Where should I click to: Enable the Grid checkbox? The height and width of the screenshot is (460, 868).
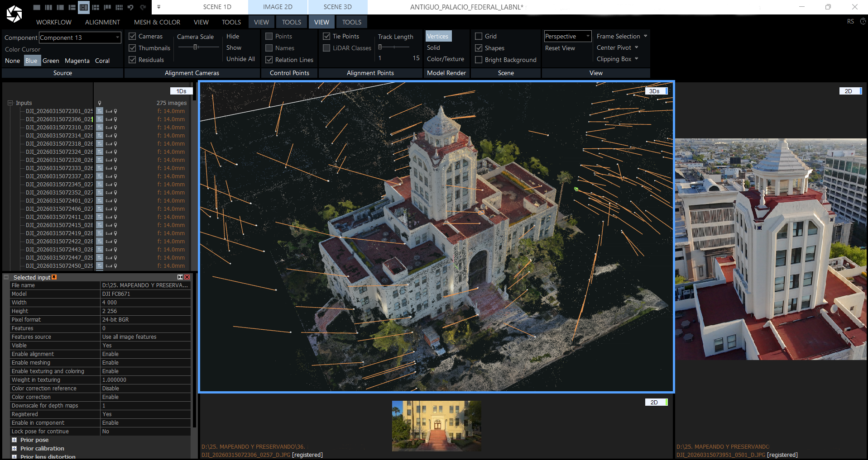[479, 36]
